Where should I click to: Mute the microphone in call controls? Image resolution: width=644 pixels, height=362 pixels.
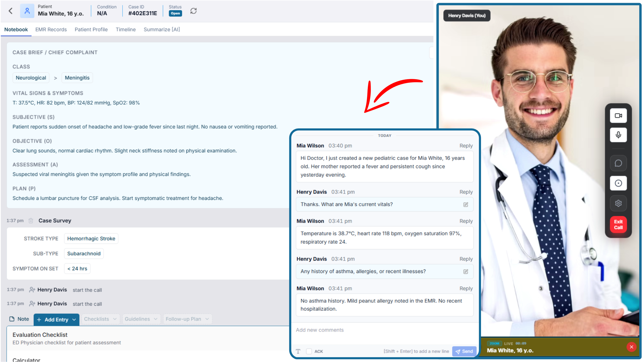pyautogui.click(x=618, y=135)
